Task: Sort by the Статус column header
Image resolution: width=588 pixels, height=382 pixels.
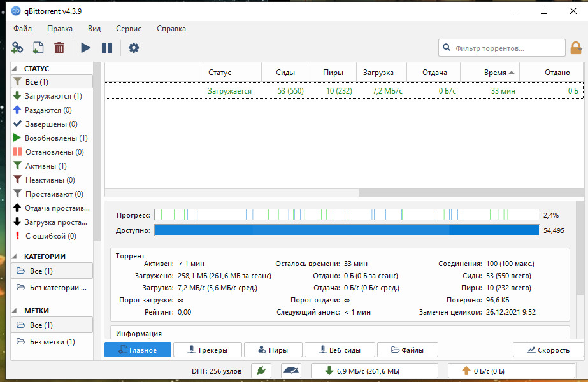Action: coord(232,73)
